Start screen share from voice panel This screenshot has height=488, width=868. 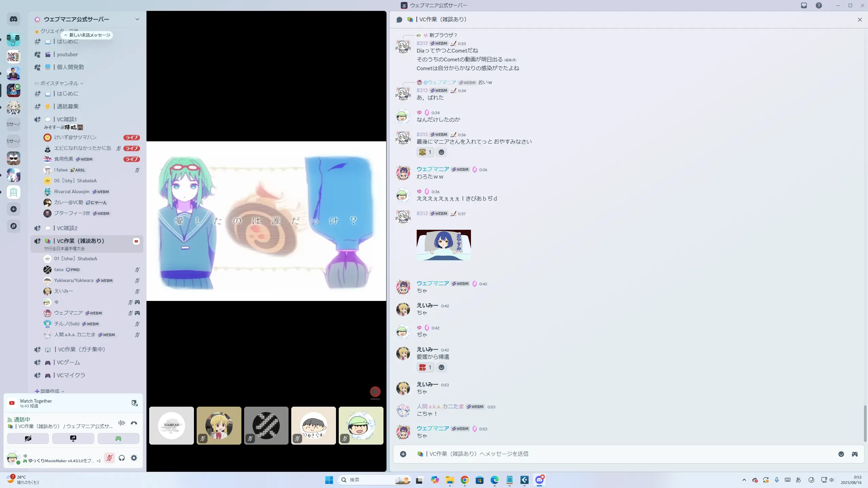(73, 439)
